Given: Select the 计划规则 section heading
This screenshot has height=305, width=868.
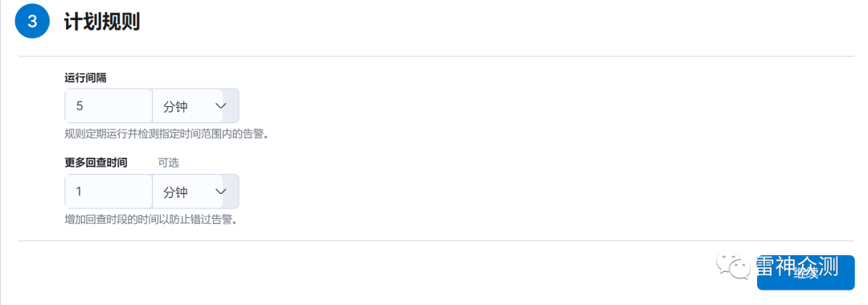Looking at the screenshot, I should (101, 22).
